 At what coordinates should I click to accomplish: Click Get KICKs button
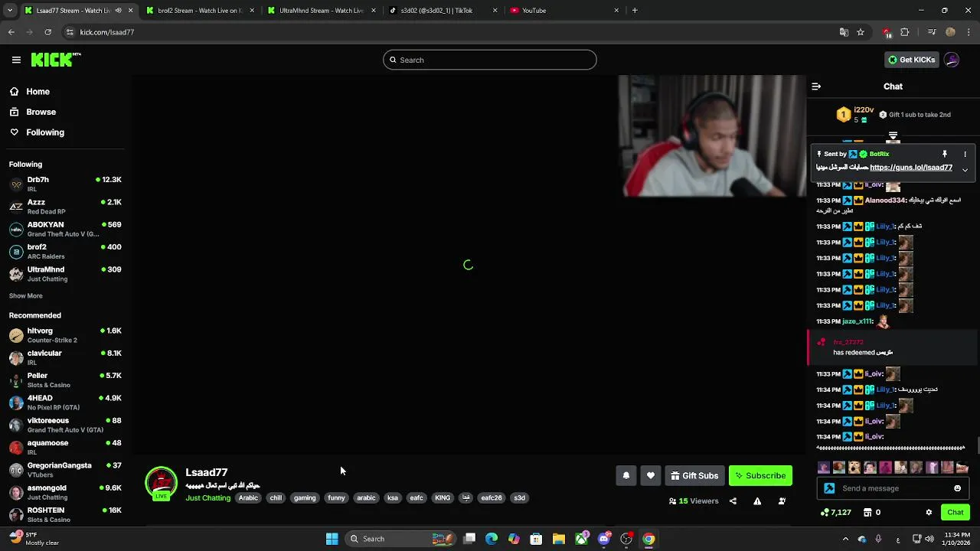tap(911, 60)
